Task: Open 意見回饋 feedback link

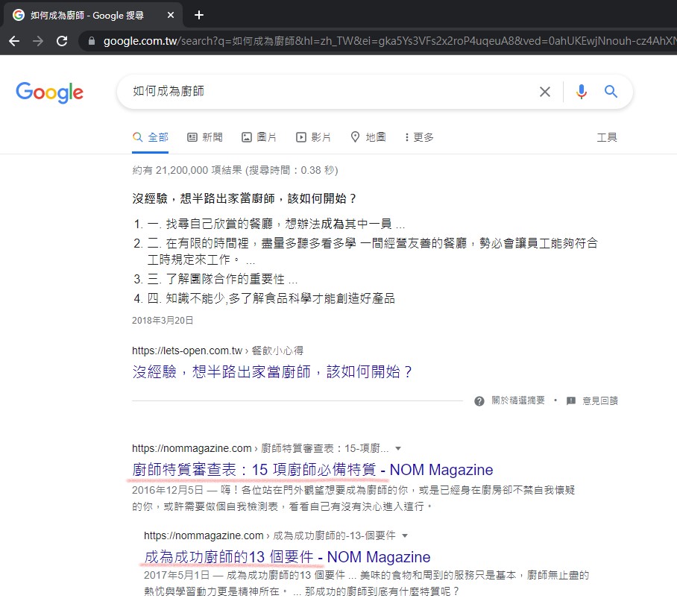Action: point(599,401)
